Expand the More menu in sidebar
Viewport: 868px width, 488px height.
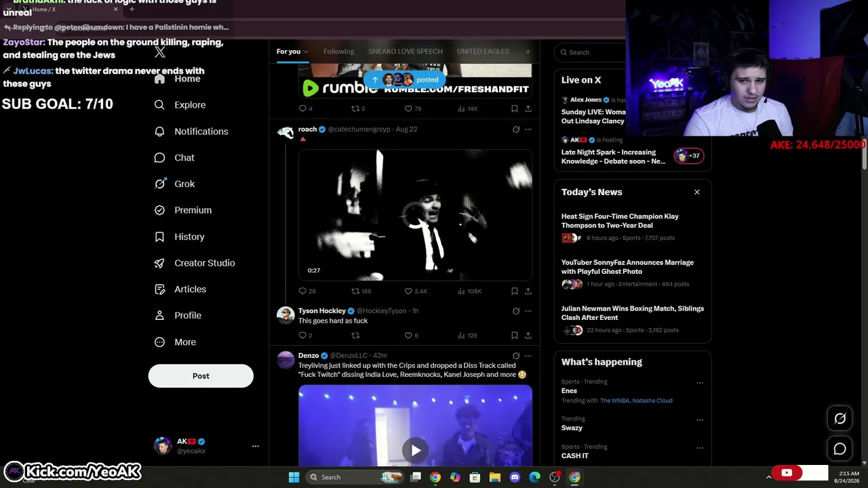[176, 342]
